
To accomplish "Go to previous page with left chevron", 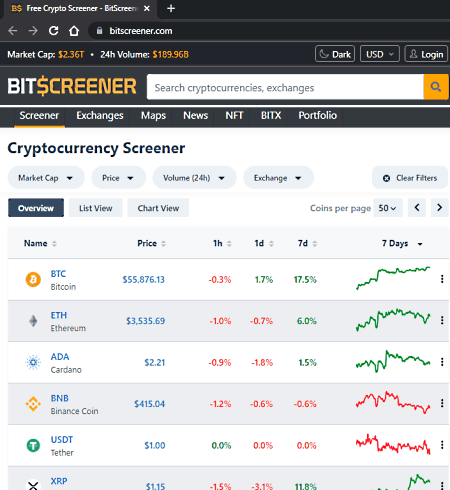I will (417, 208).
